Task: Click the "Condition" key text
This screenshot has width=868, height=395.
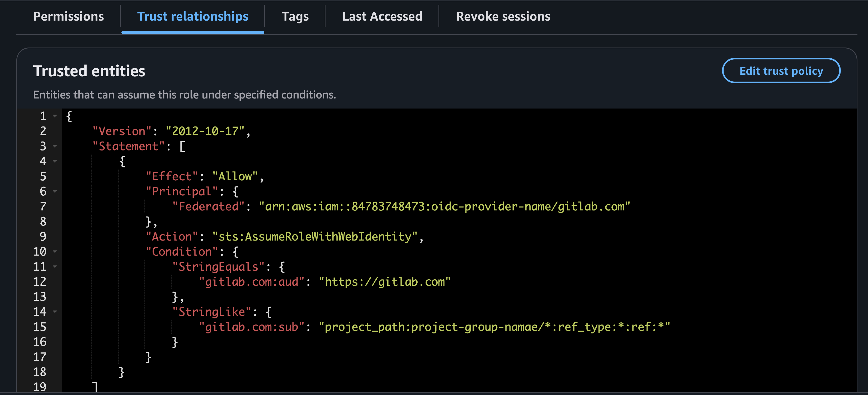Action: pos(182,251)
